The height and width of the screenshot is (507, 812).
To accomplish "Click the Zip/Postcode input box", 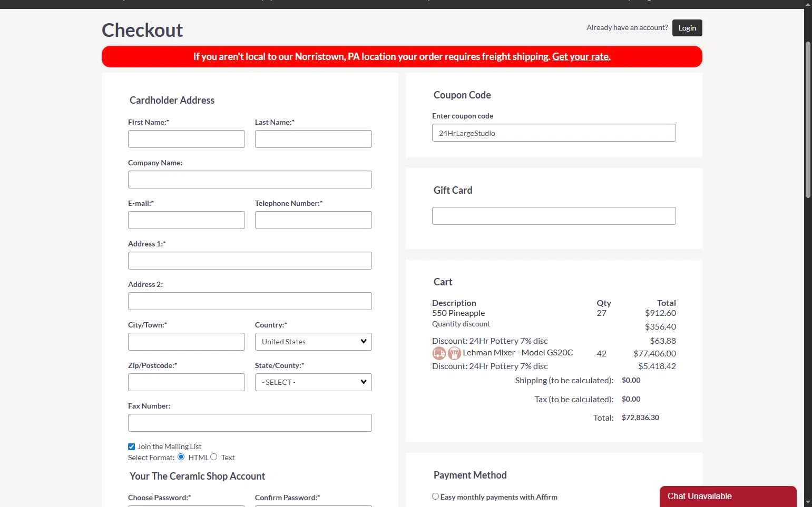I will pyautogui.click(x=187, y=382).
